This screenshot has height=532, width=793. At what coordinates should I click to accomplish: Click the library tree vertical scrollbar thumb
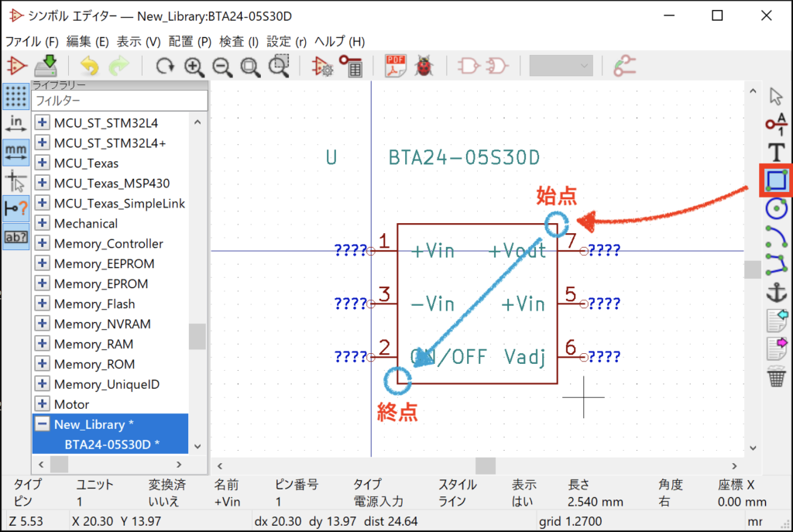coord(197,336)
